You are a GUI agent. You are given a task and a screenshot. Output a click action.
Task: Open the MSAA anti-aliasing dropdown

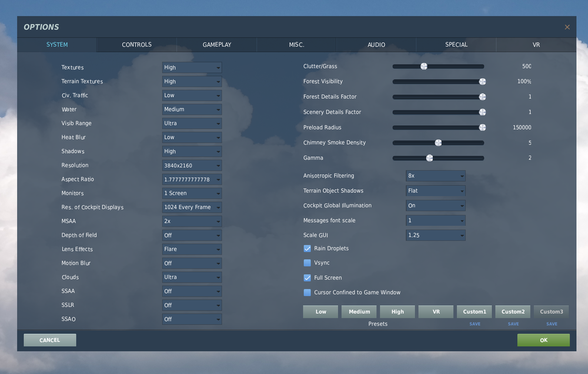(x=191, y=221)
